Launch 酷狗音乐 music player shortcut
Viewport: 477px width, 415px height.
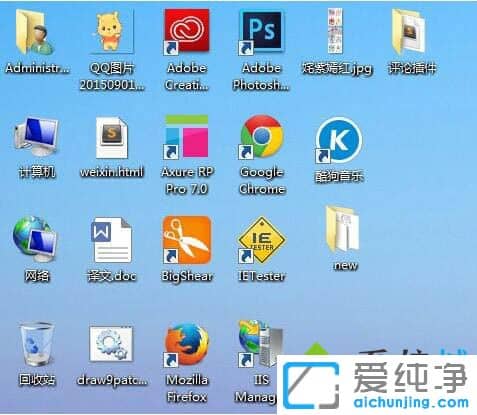click(338, 140)
